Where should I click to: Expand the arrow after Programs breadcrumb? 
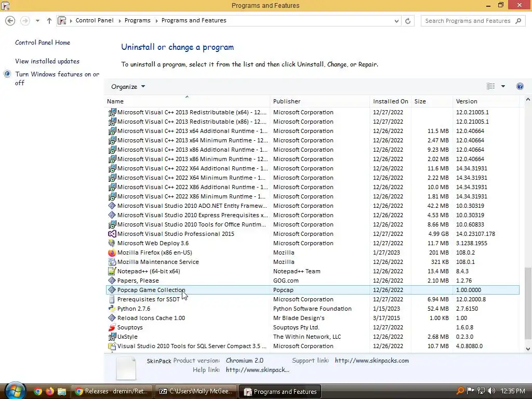click(156, 21)
